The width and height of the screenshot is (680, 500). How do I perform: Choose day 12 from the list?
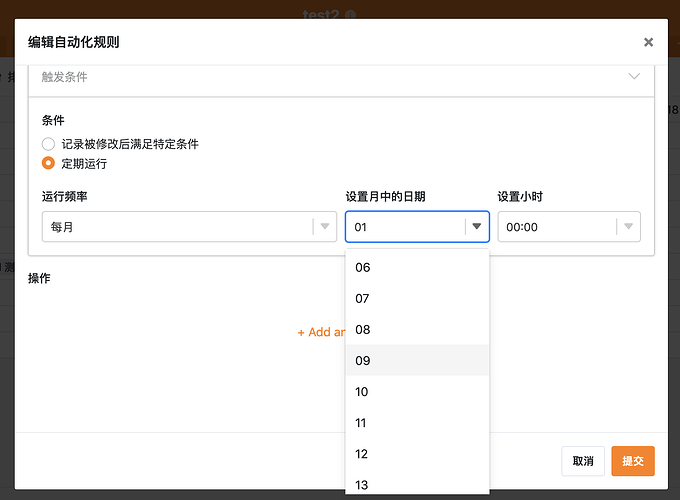[x=417, y=454]
